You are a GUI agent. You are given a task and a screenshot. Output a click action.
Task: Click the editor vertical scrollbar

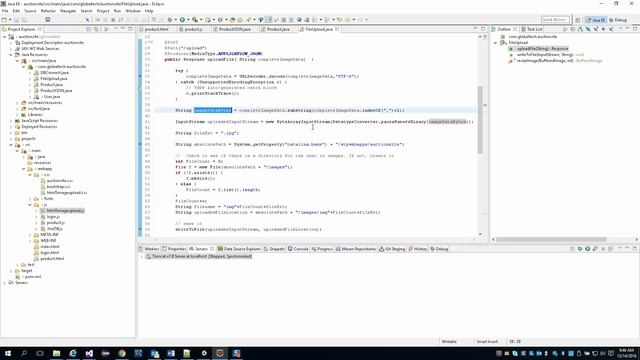(480, 120)
